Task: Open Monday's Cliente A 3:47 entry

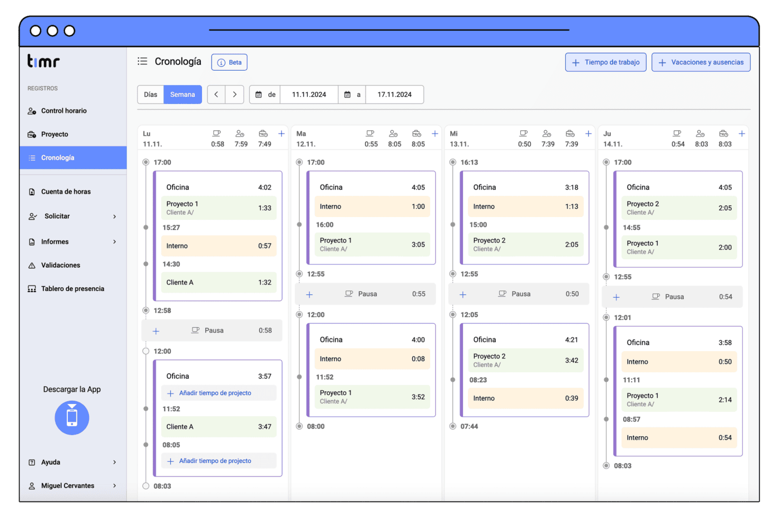Action: coord(219,427)
